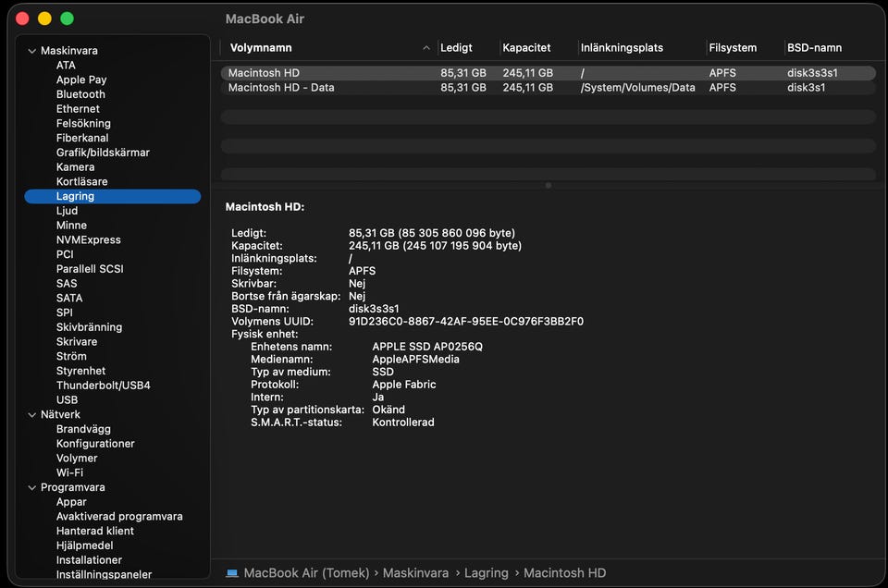Image resolution: width=888 pixels, height=588 pixels.
Task: Select Skrivare in the sidebar
Action: pyautogui.click(x=77, y=342)
